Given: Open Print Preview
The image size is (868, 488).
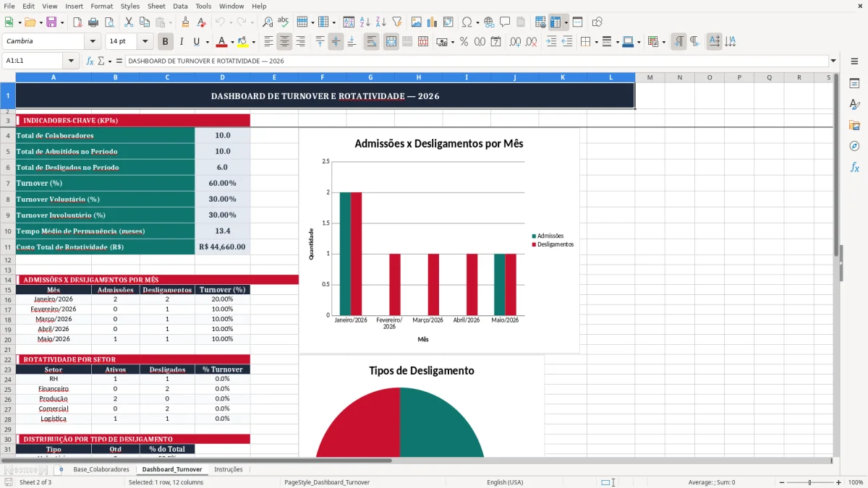Looking at the screenshot, I should [x=108, y=22].
